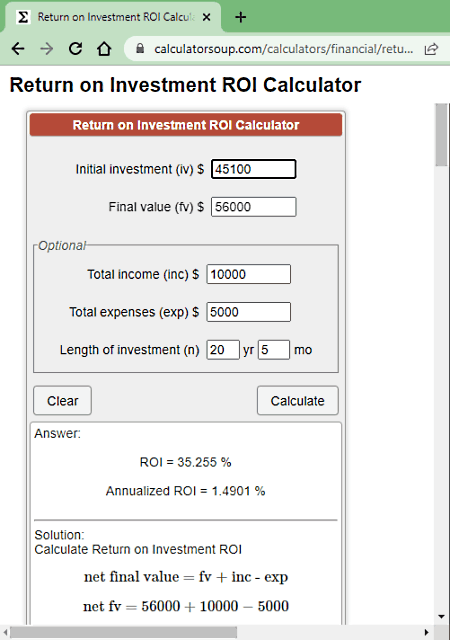The width and height of the screenshot is (450, 640).
Task: Click the vertical scrollbar down arrow
Action: (441, 617)
